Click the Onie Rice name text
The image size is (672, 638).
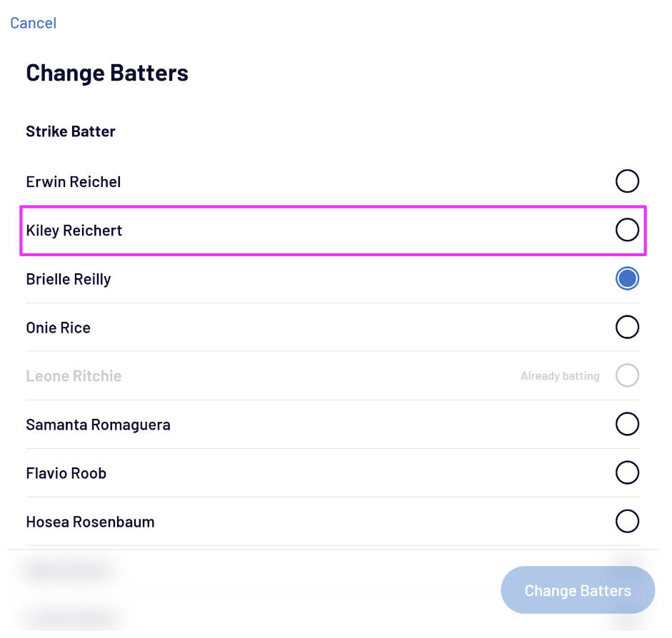click(58, 328)
